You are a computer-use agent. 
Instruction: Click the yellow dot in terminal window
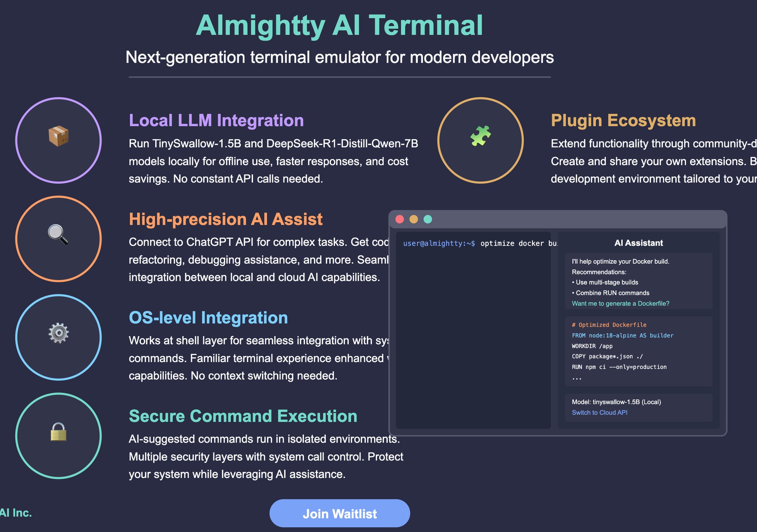coord(413,219)
